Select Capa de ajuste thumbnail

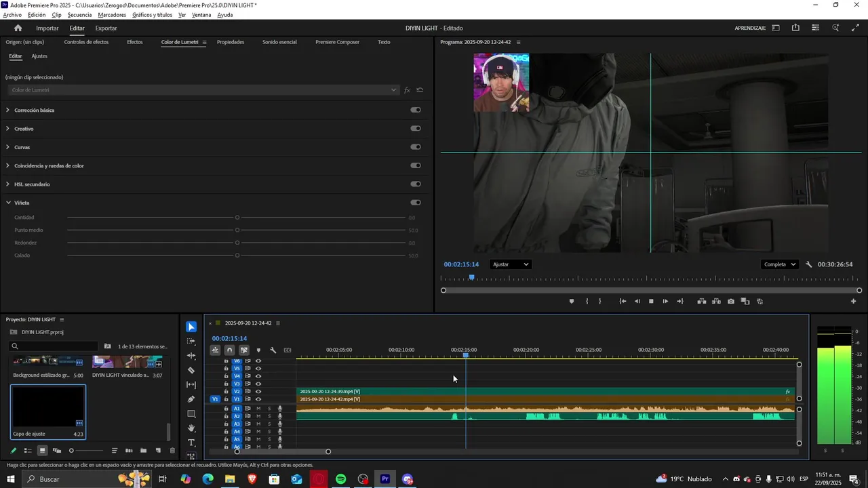click(47, 407)
